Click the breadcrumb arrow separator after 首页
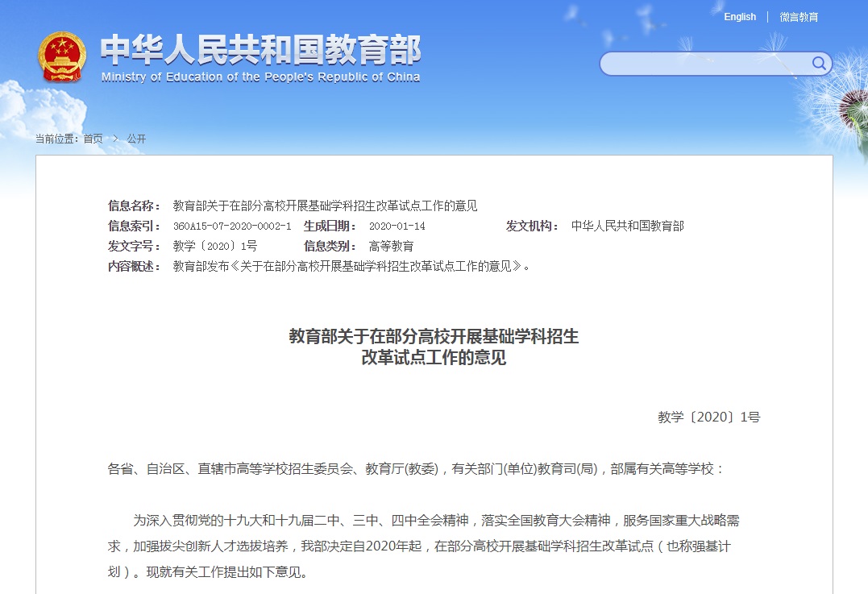Image resolution: width=868 pixels, height=594 pixels. point(115,139)
